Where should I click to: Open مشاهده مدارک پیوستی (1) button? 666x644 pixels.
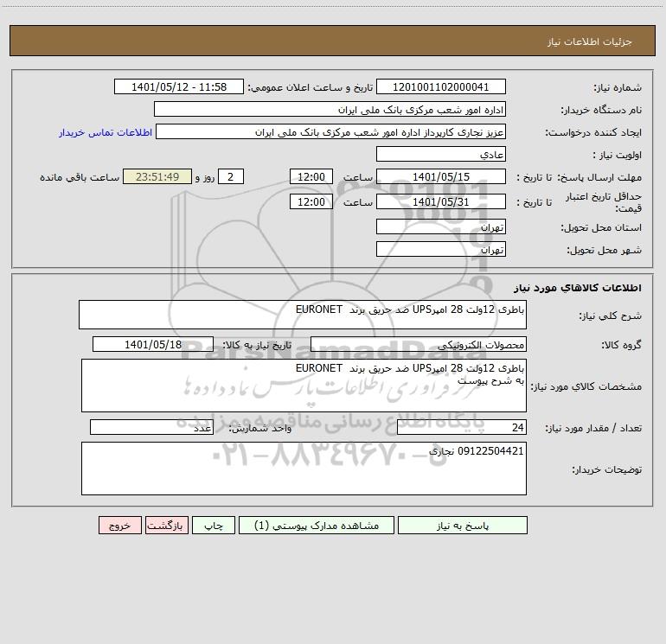tap(317, 525)
